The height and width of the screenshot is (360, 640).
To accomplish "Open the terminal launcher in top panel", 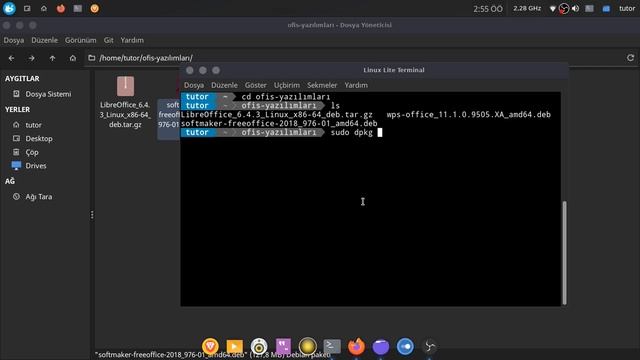I will click(78, 8).
